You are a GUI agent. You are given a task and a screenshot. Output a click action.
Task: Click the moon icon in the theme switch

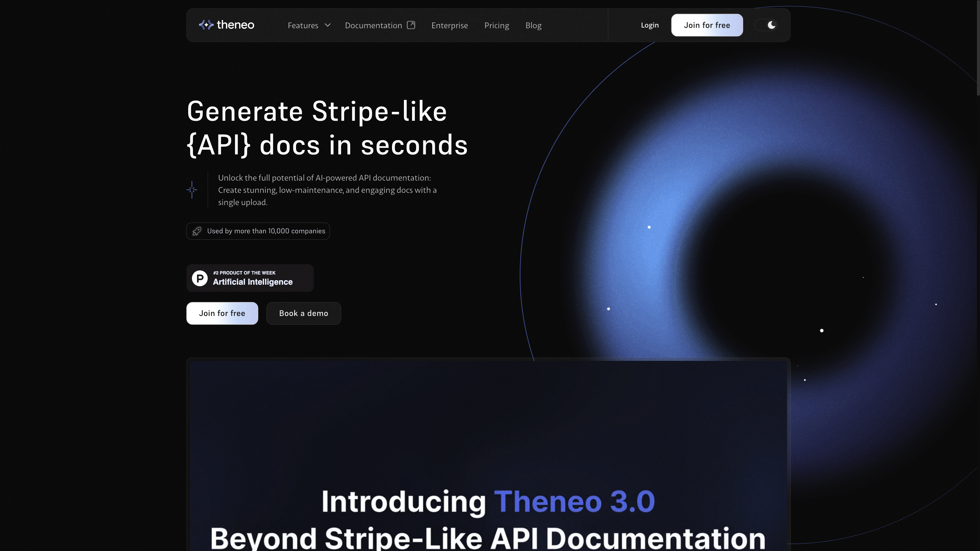pyautogui.click(x=771, y=25)
